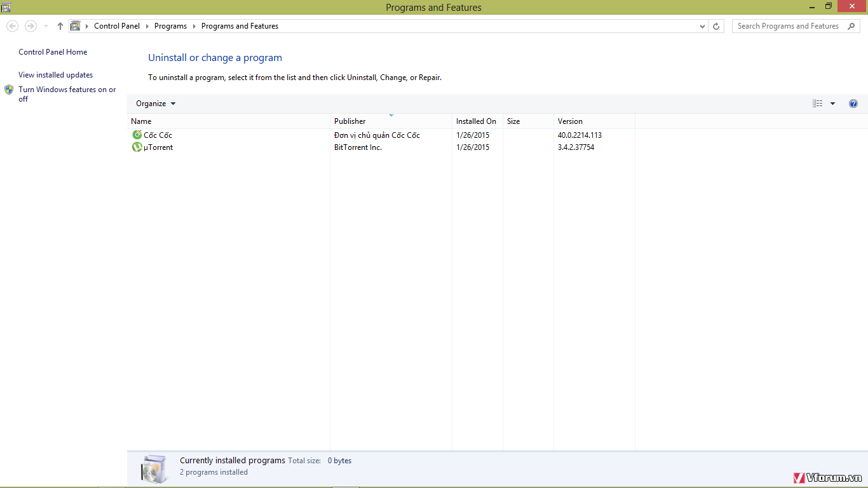The width and height of the screenshot is (868, 488).
Task: Select Control Panel breadcrumb
Action: (x=117, y=26)
